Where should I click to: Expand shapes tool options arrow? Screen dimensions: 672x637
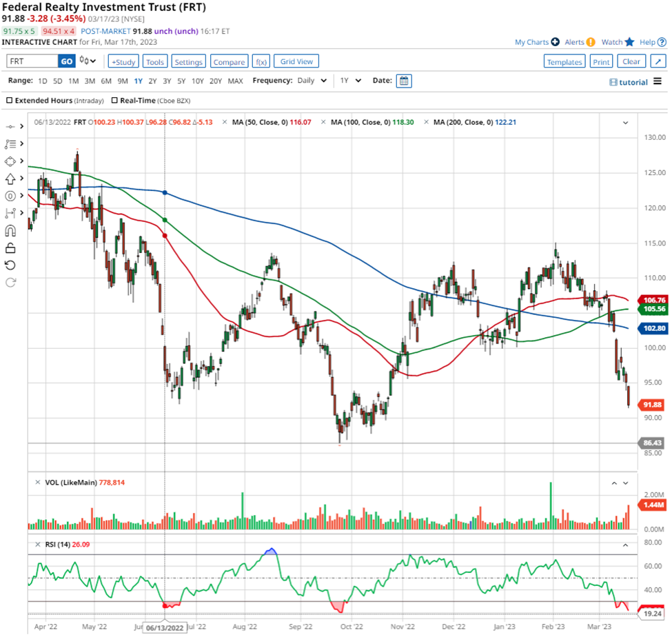click(x=21, y=161)
